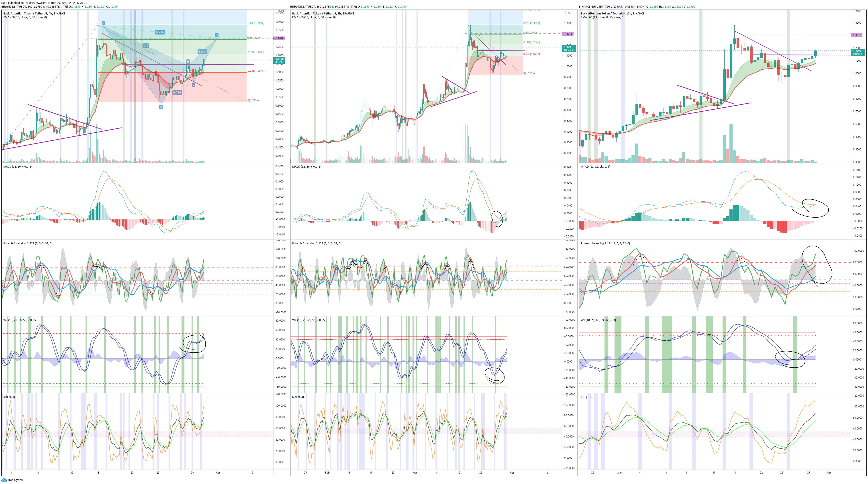Click the 'Mar' date label on 8h time axis
The height and width of the screenshot is (484, 868).
415,473
